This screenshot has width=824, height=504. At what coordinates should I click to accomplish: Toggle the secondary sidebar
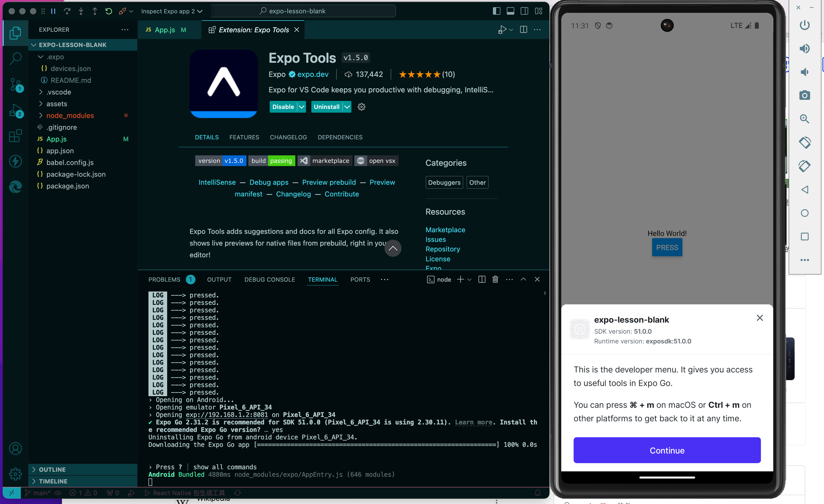(x=524, y=11)
